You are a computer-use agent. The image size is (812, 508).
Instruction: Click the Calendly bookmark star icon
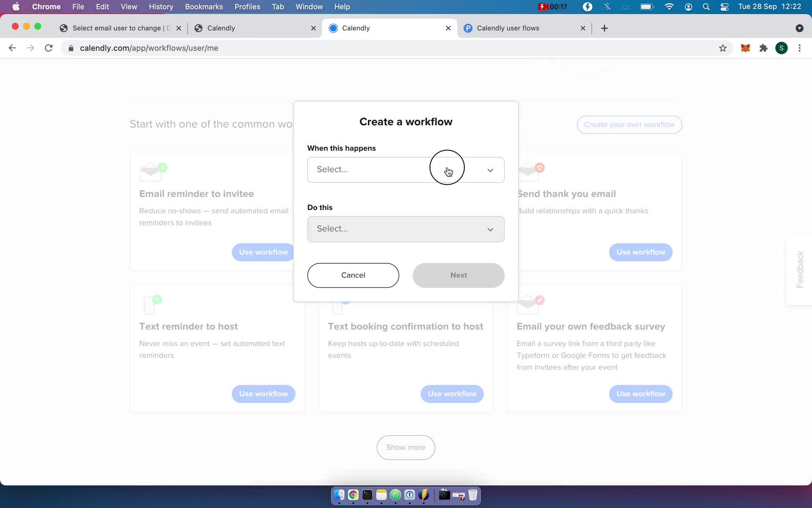723,48
